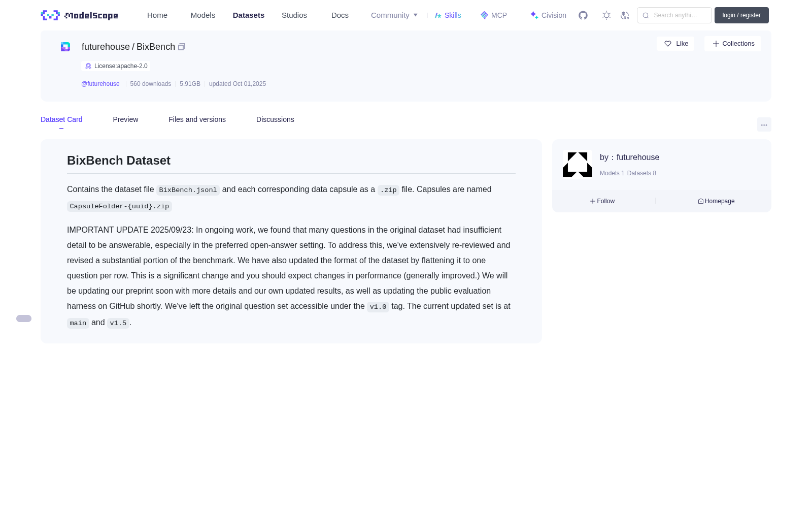812x508 pixels.
Task: Open the three-dot more options button
Action: click(x=764, y=124)
